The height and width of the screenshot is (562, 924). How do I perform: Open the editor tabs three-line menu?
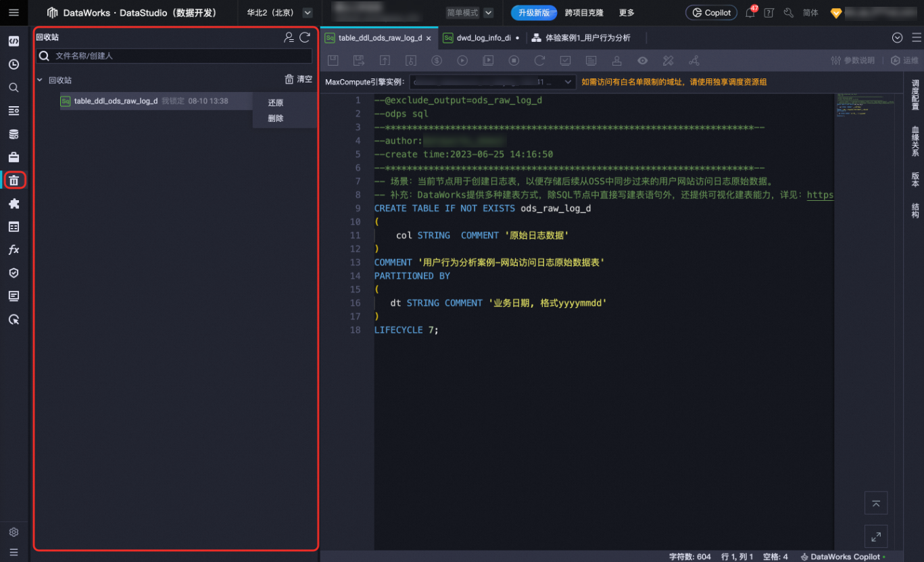(917, 38)
